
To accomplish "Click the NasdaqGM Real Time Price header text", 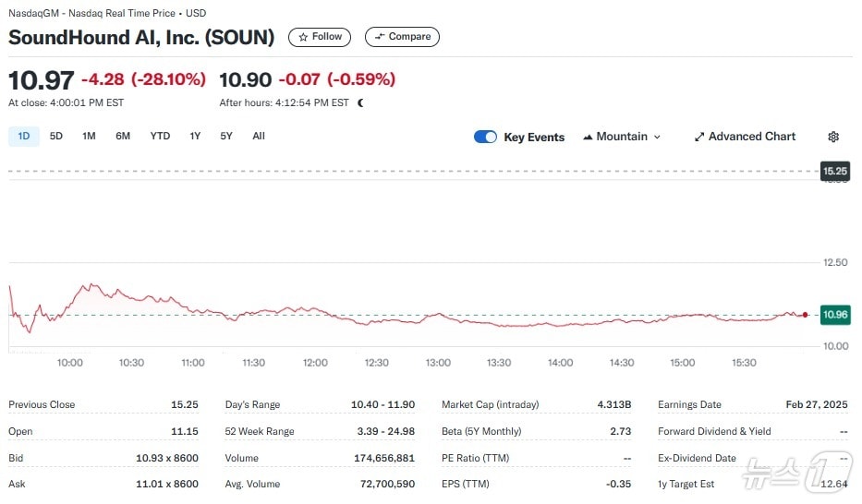I will pos(107,13).
